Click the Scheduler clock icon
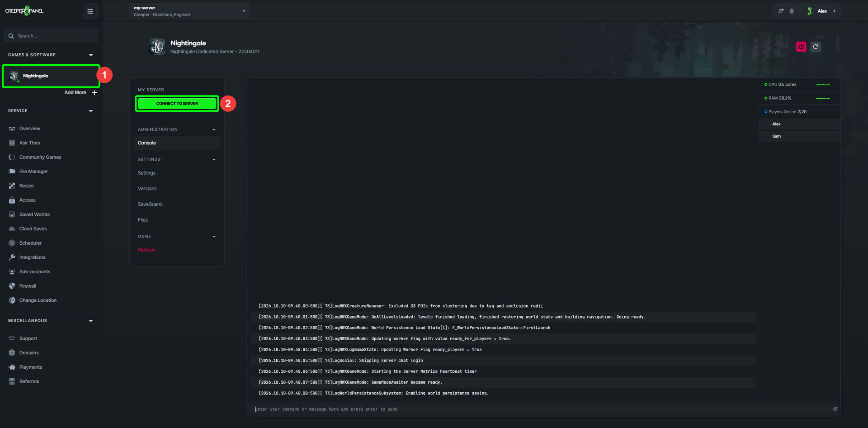Viewport: 868px width, 428px height. (12, 243)
